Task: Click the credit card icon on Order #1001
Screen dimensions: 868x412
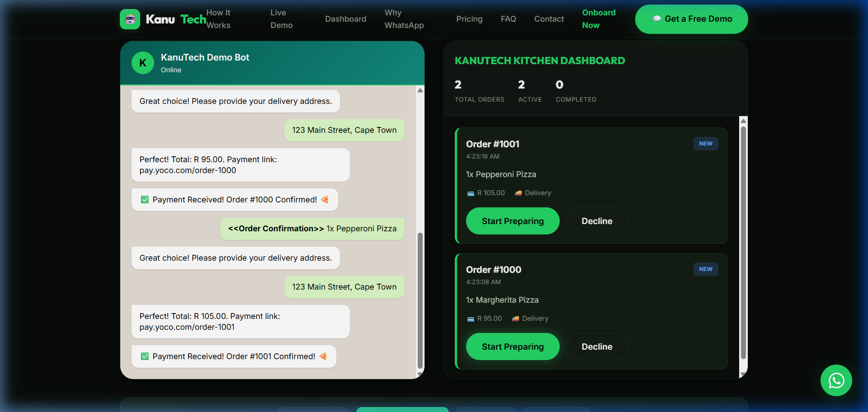Action: click(470, 193)
